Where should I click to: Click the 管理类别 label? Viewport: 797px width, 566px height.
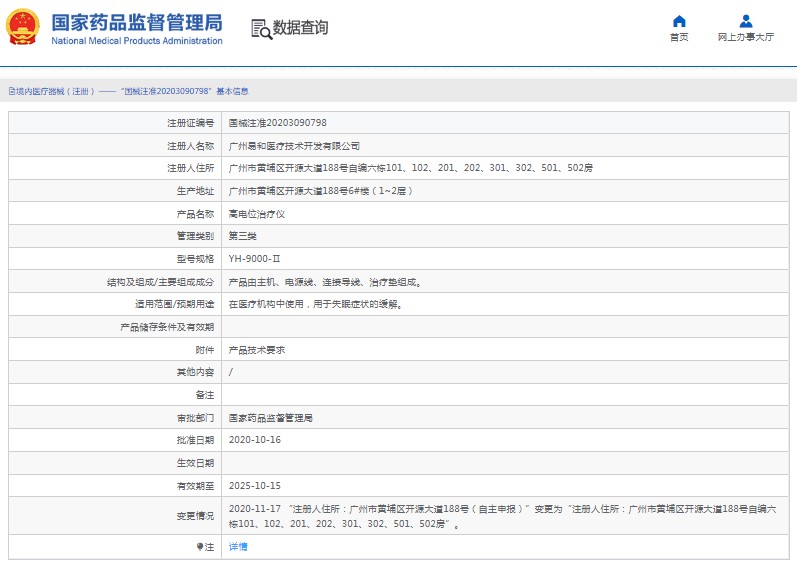pyautogui.click(x=195, y=236)
